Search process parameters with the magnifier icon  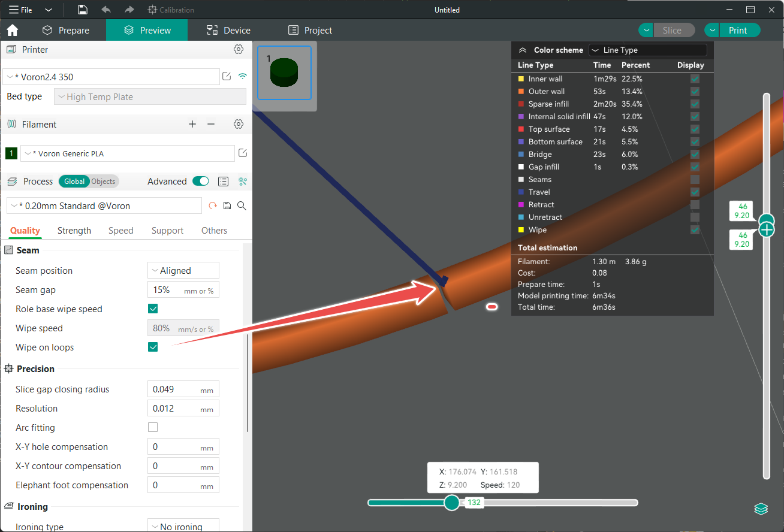[x=242, y=205]
